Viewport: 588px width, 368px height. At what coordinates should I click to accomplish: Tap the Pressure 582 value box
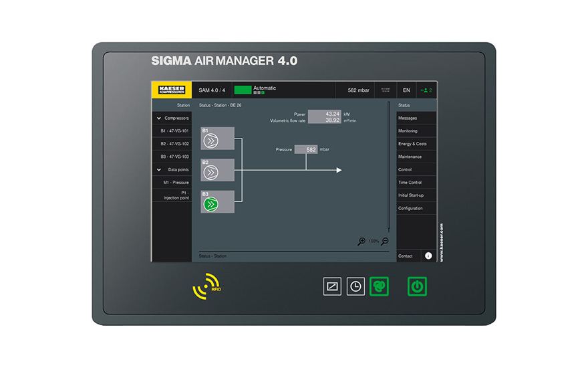point(306,149)
